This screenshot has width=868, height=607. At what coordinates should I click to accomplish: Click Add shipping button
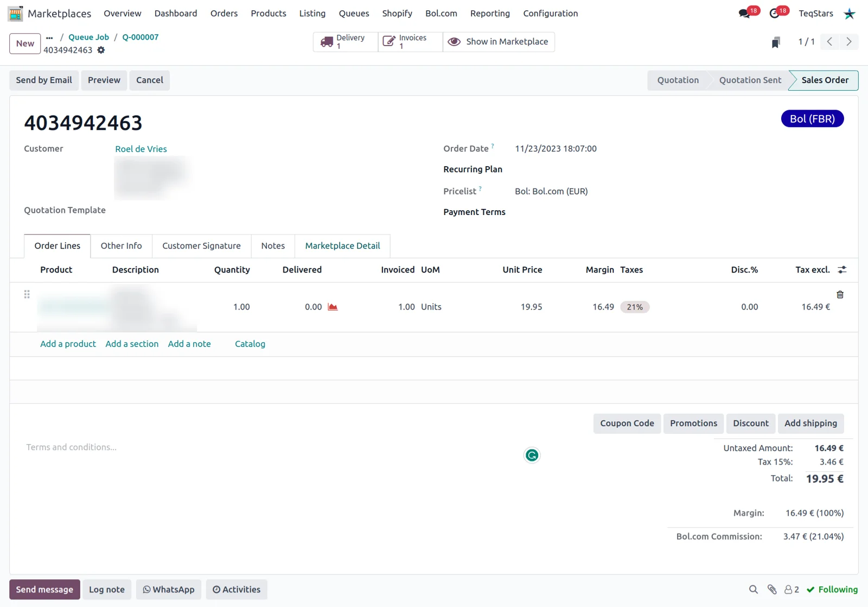[810, 423]
